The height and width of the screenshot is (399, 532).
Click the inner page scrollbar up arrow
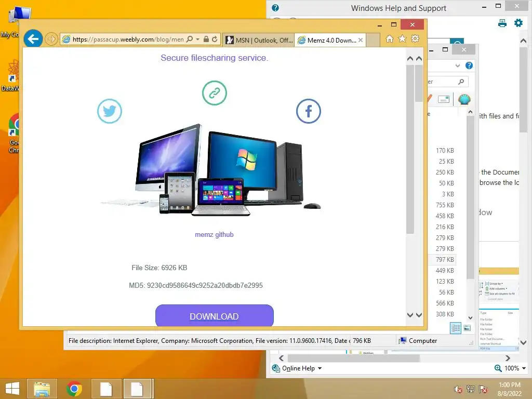(x=410, y=59)
